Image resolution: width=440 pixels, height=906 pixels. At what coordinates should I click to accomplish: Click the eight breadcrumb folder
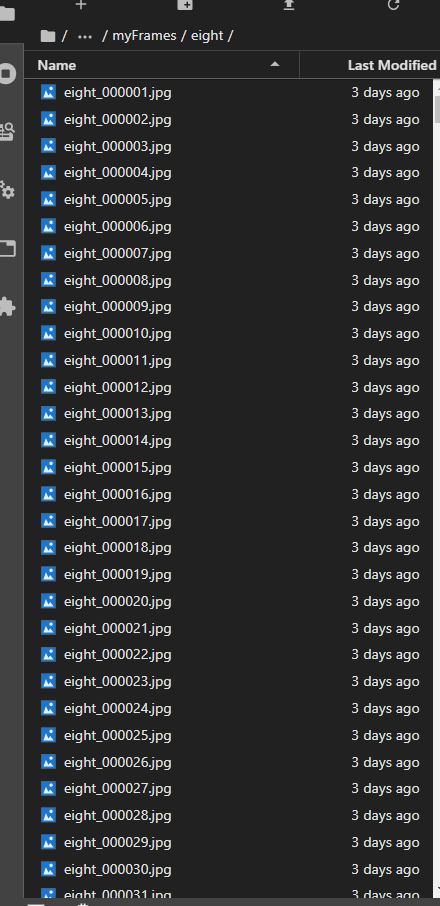point(207,36)
